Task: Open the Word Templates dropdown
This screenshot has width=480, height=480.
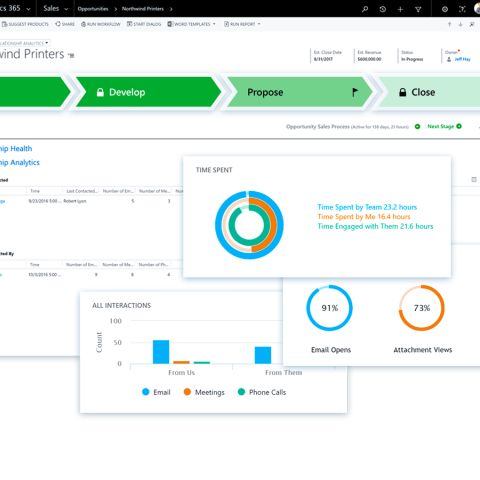Action: click(x=192, y=24)
